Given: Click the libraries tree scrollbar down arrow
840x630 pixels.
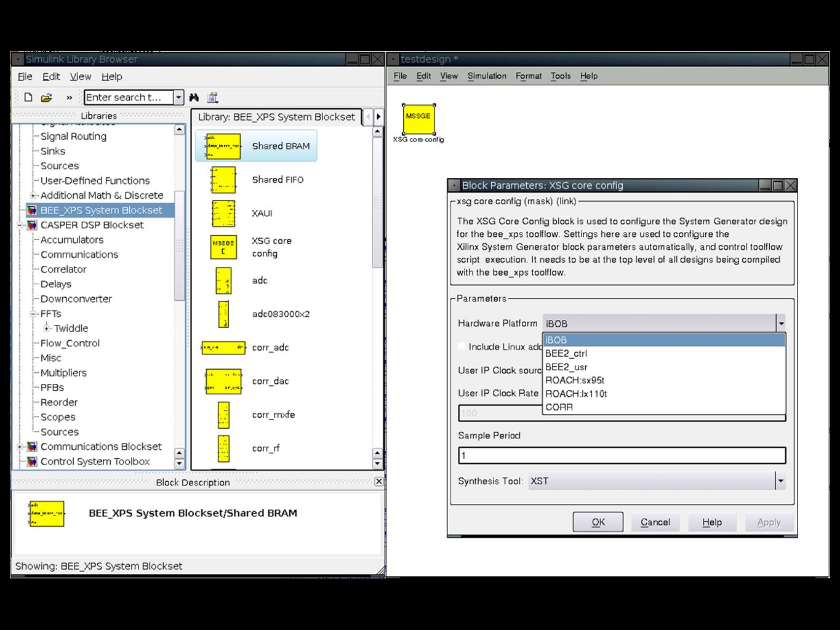Looking at the screenshot, I should click(180, 464).
